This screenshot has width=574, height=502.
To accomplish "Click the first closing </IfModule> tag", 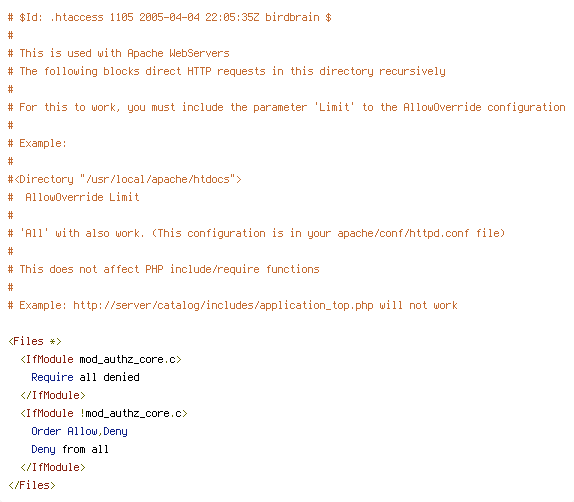I will 53,395.
